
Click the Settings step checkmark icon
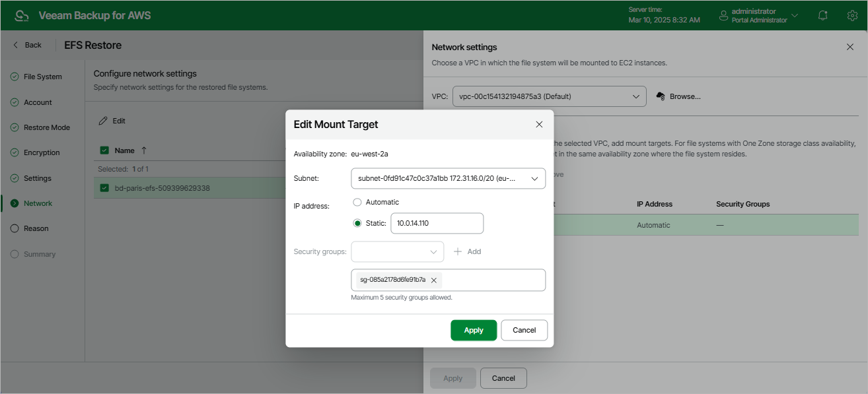tap(15, 178)
